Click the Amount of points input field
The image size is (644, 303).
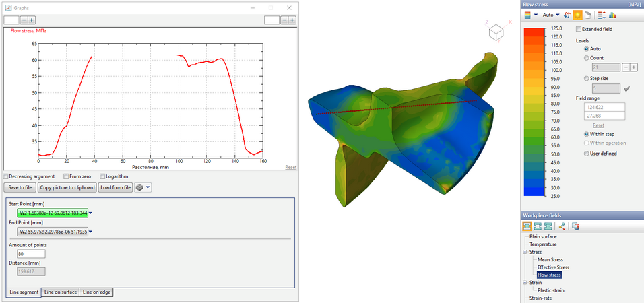[x=17, y=254]
